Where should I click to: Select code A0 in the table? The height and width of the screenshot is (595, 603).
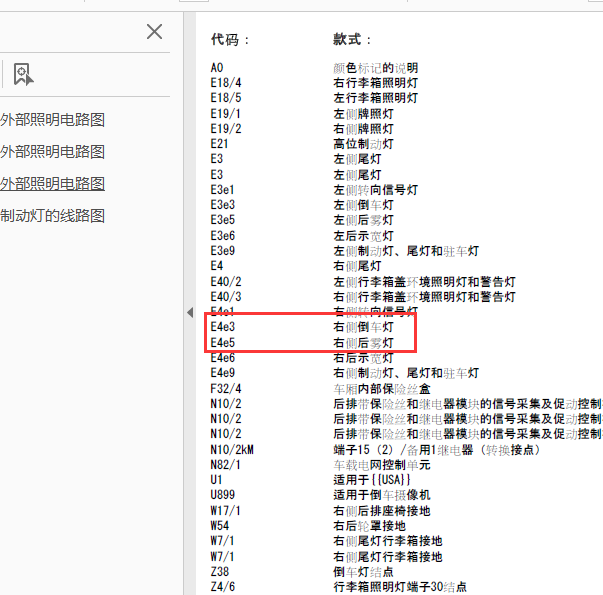tap(217, 68)
